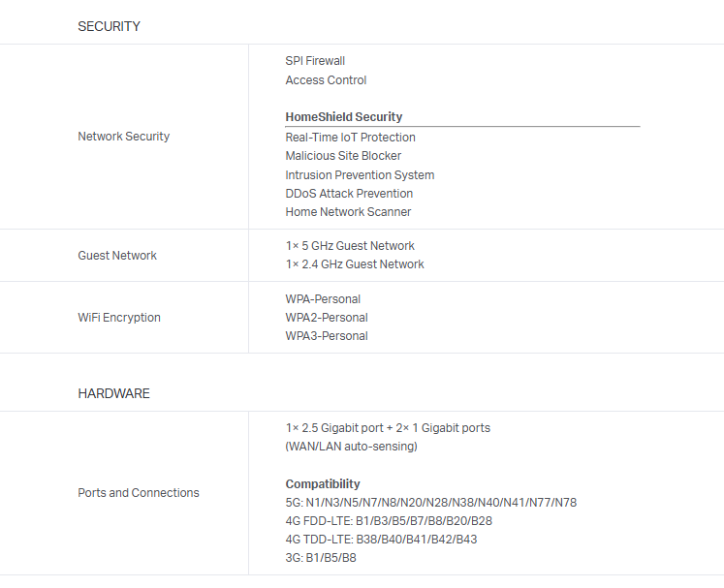Click the Guest Network row label
The image size is (724, 588).
click(117, 256)
